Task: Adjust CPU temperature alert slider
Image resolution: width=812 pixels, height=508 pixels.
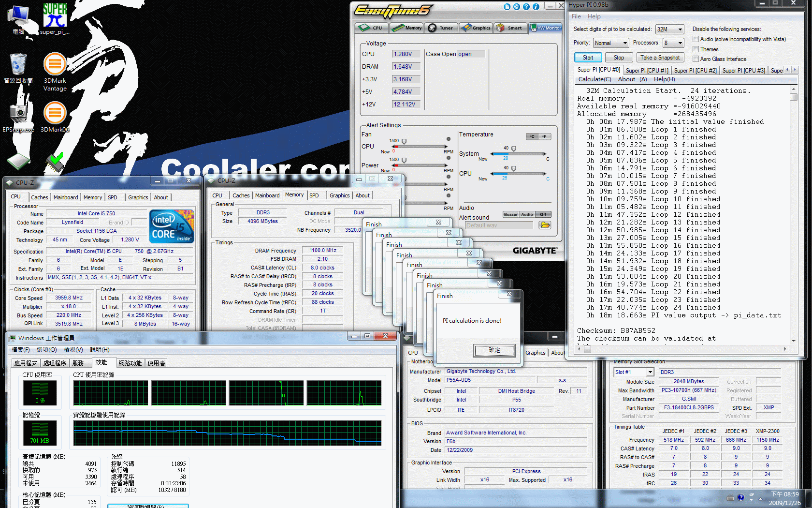Action: (514, 168)
